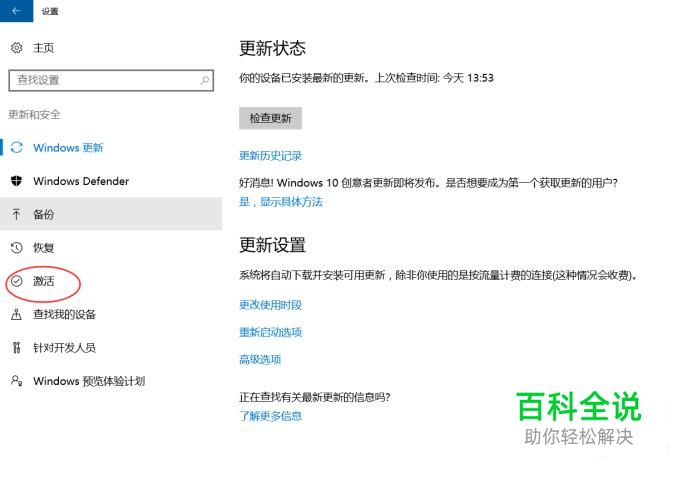Click the 恢复 history clock icon

(x=16, y=248)
